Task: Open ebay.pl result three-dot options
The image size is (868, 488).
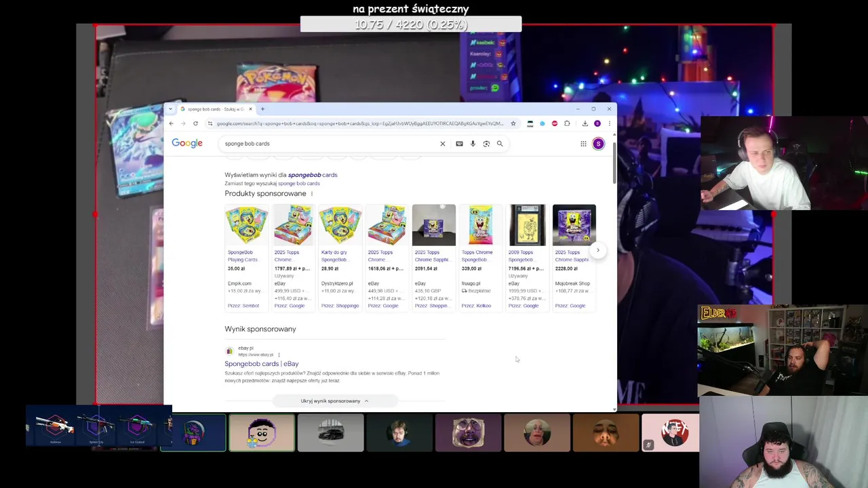Action: pos(279,354)
